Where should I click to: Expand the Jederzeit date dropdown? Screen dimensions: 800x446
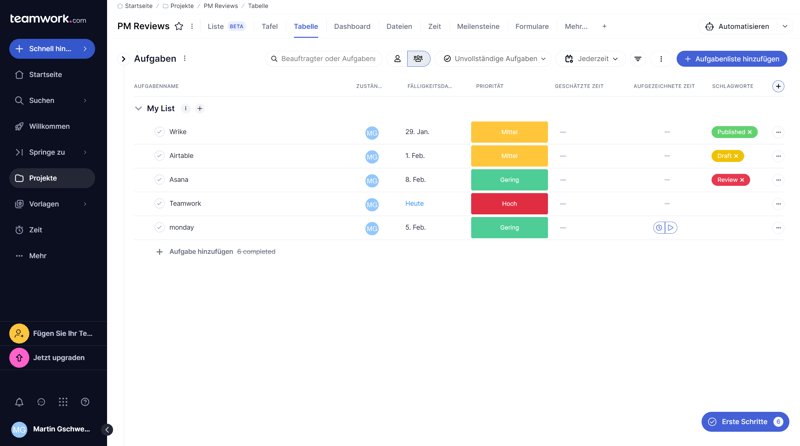(592, 59)
